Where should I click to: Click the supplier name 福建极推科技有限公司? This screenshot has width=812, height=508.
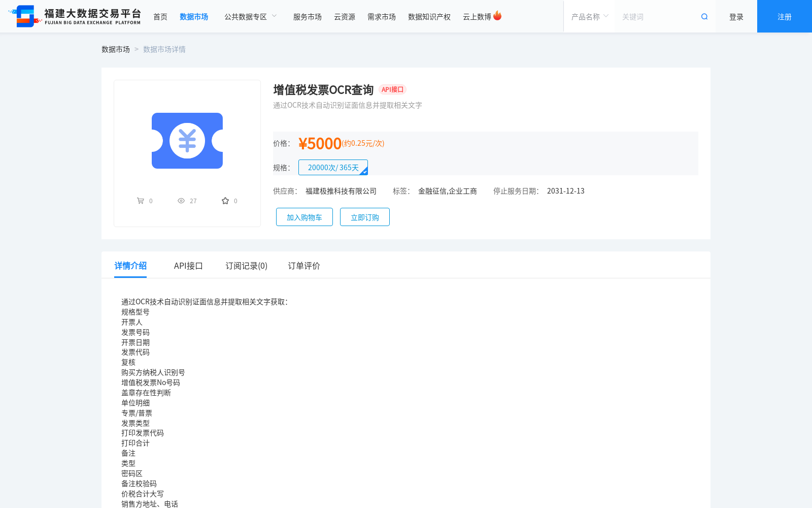pyautogui.click(x=341, y=191)
